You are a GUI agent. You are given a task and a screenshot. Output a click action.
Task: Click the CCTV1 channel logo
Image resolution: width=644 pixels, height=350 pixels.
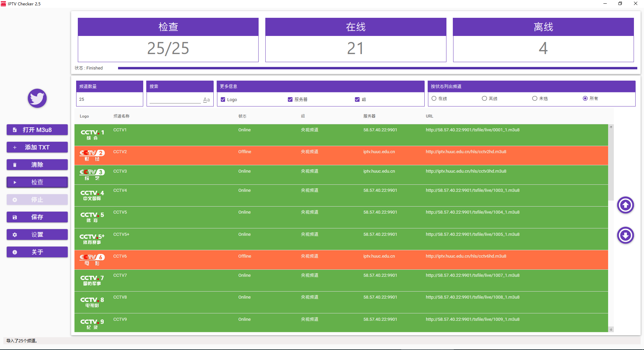click(x=92, y=135)
